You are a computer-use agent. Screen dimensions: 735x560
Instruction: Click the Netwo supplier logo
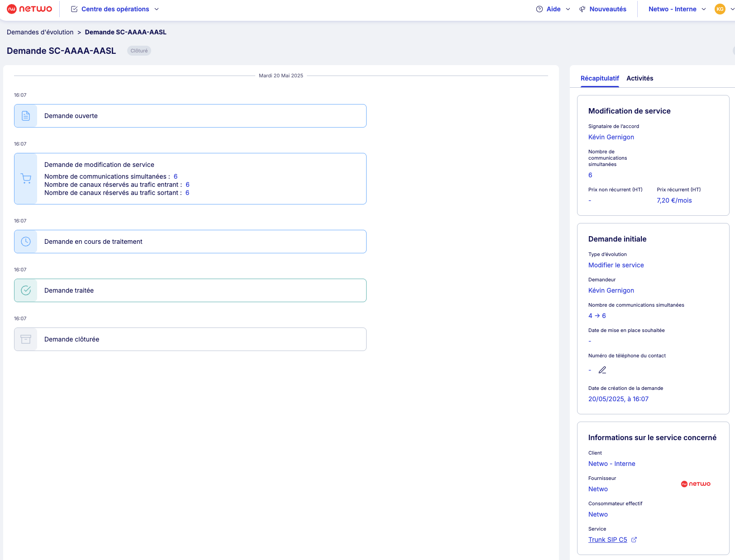pos(696,484)
